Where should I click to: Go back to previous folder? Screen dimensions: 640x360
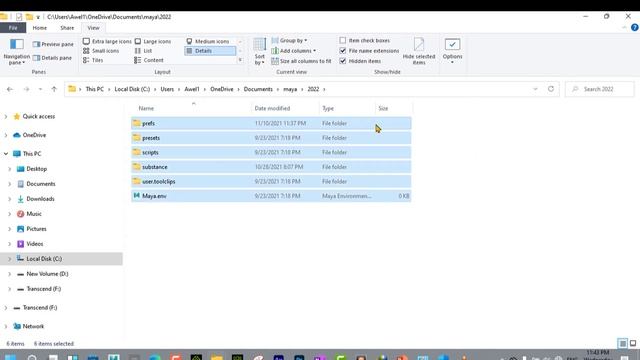(10, 89)
